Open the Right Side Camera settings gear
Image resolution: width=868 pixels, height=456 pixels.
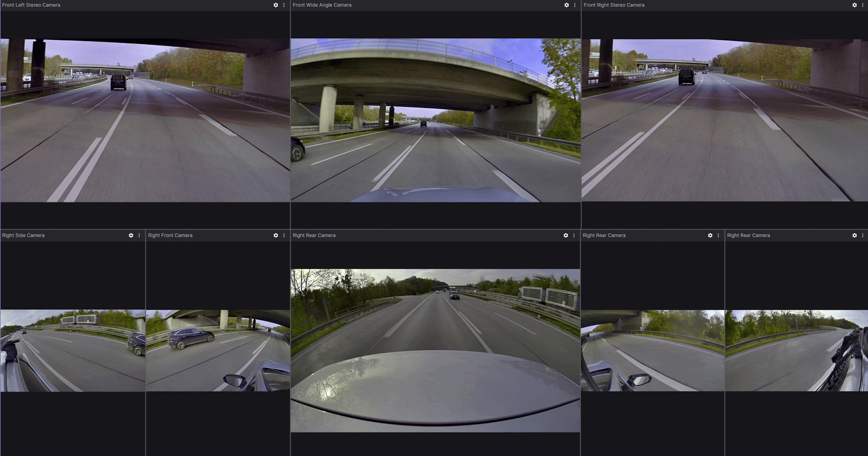coord(131,235)
